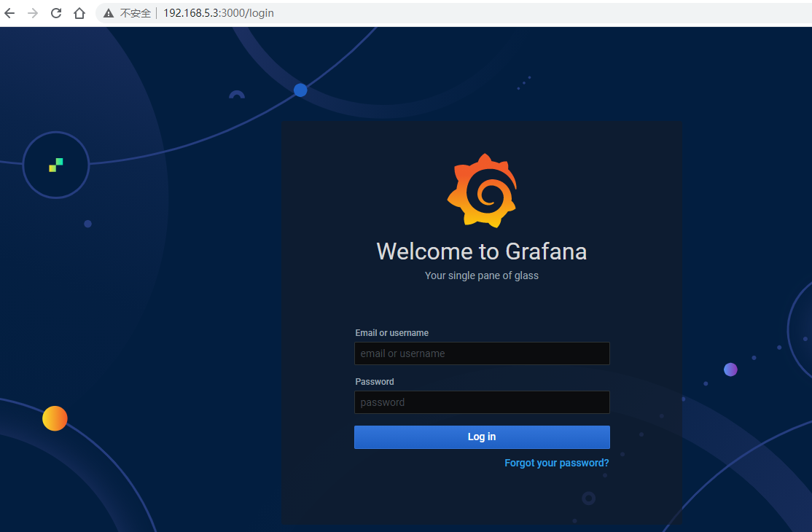Click the not-secure warning triangle icon
Screen dimensions: 812x532
pyautogui.click(x=109, y=13)
